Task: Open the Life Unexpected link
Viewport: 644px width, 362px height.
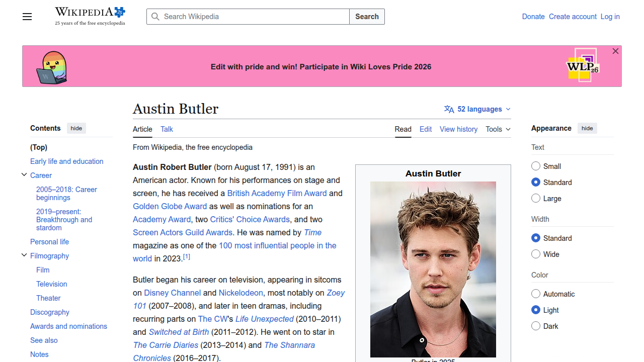Action: point(265,319)
